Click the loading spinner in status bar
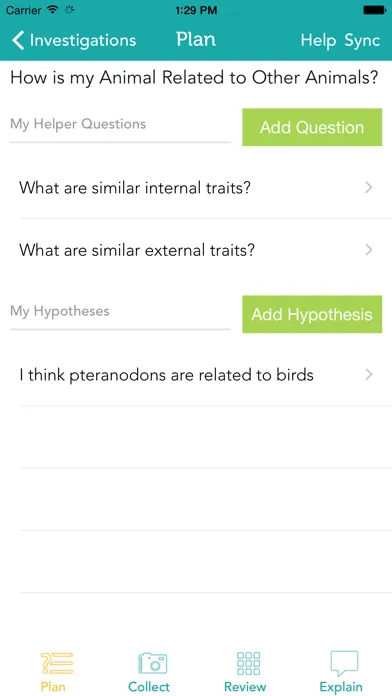 pos(69,10)
